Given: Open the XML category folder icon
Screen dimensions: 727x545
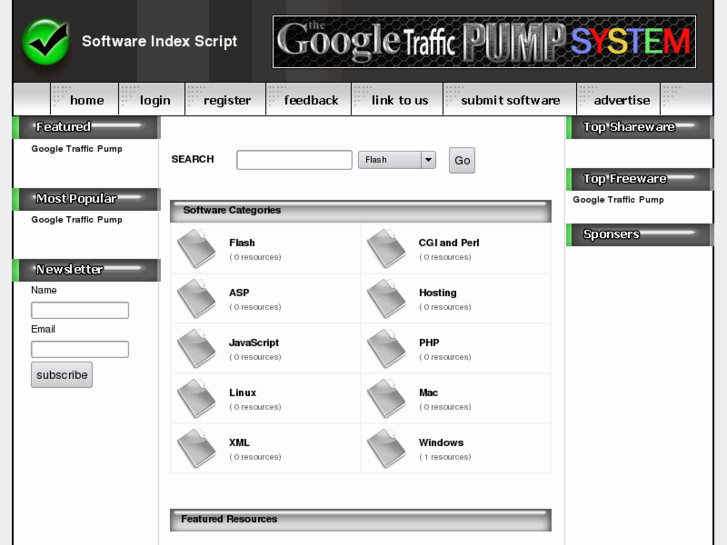Looking at the screenshot, I should (x=197, y=449).
